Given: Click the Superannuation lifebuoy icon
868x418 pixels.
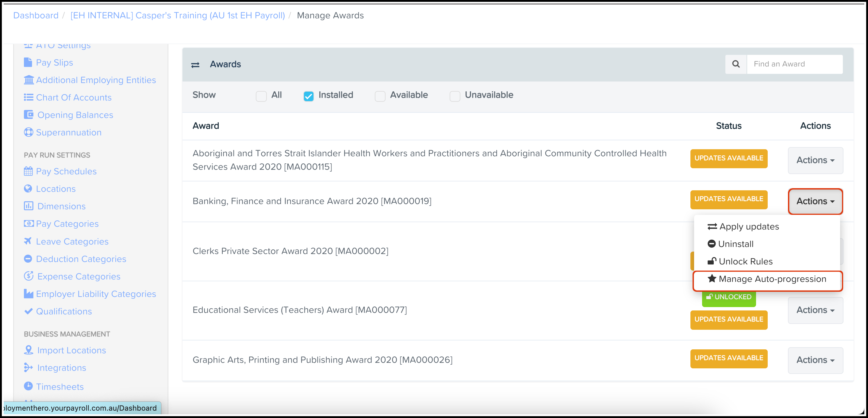Looking at the screenshot, I should click(28, 132).
